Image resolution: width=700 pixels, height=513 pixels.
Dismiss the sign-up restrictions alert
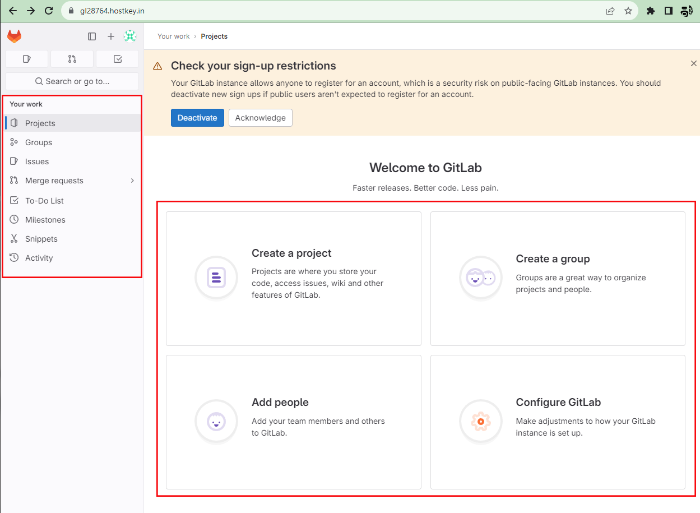tap(693, 64)
